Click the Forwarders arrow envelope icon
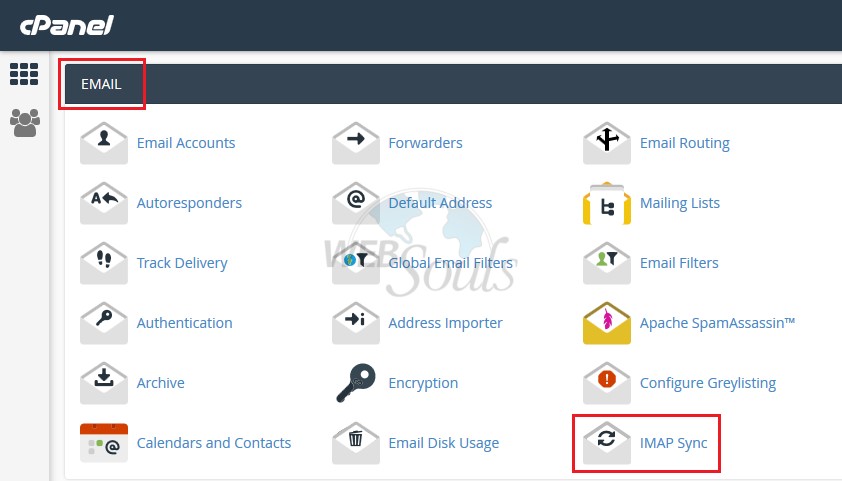Viewport: 842px width, 481px height. tap(355, 143)
